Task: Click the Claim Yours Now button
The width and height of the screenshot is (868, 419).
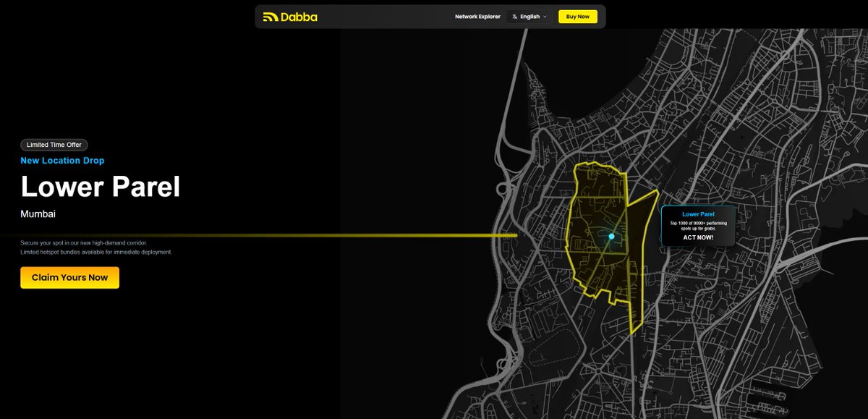Action: [69, 277]
